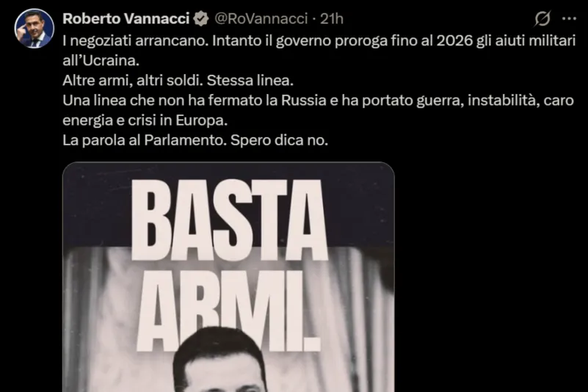Click the line 'I negoziati arrancano' in the post
This screenshot has height=392, width=588.
[x=135, y=40]
